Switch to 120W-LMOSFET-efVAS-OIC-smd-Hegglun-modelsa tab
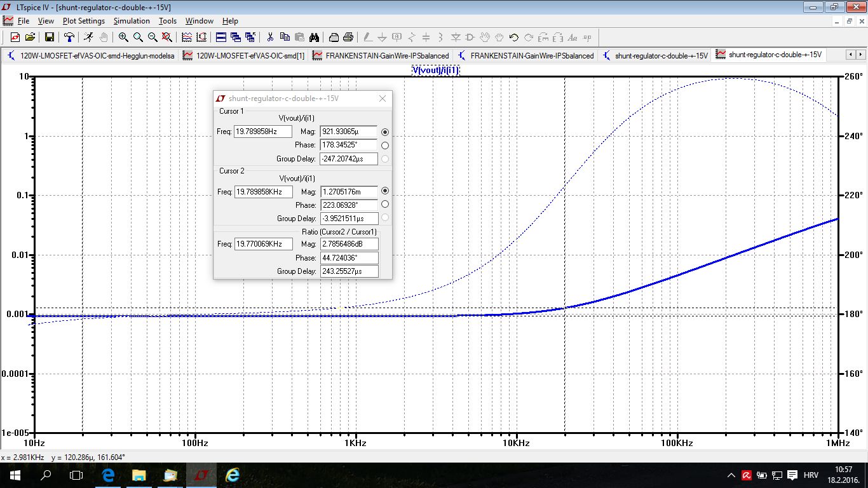This screenshot has height=488, width=868. coord(90,55)
